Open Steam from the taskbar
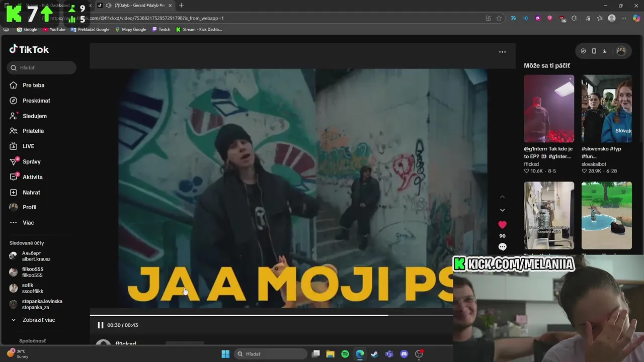The width and height of the screenshot is (644, 362). [x=374, y=354]
